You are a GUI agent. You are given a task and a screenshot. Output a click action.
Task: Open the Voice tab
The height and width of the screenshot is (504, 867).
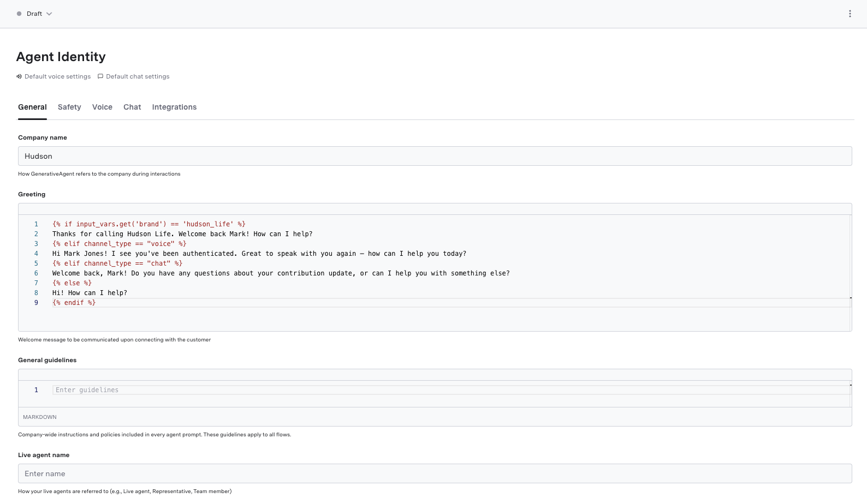tap(102, 107)
